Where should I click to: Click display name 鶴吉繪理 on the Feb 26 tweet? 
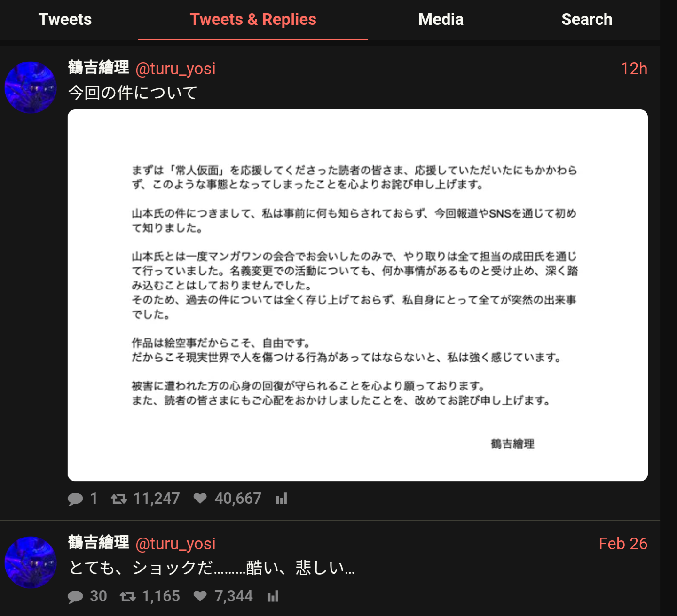[x=99, y=543]
